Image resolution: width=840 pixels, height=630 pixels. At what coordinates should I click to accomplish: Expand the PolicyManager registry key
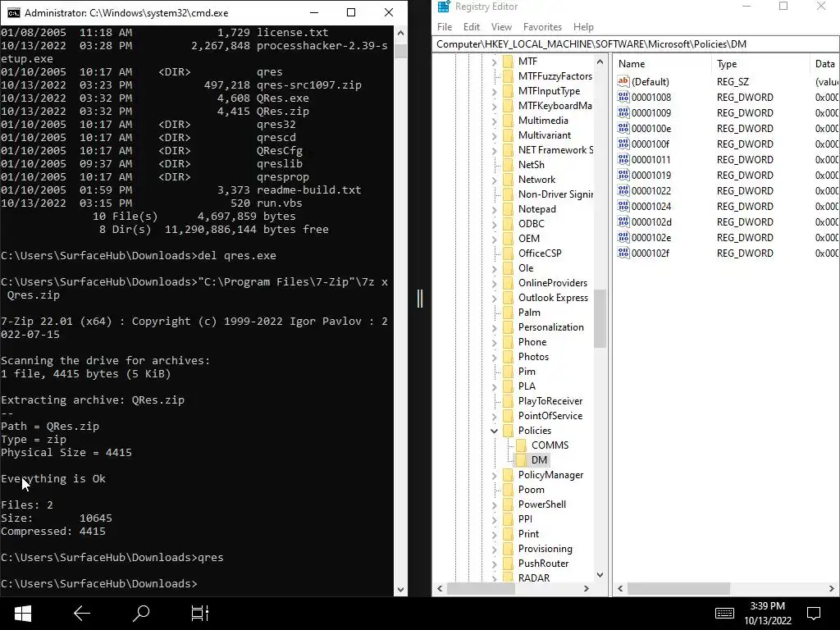coord(494,475)
